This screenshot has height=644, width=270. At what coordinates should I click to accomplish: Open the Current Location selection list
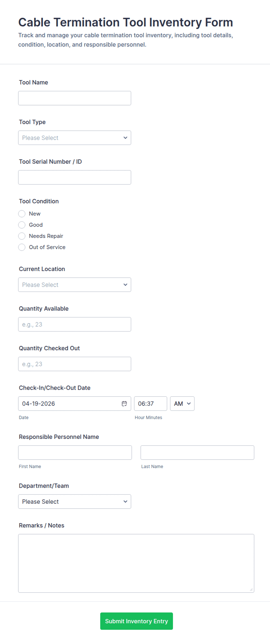pyautogui.click(x=75, y=285)
